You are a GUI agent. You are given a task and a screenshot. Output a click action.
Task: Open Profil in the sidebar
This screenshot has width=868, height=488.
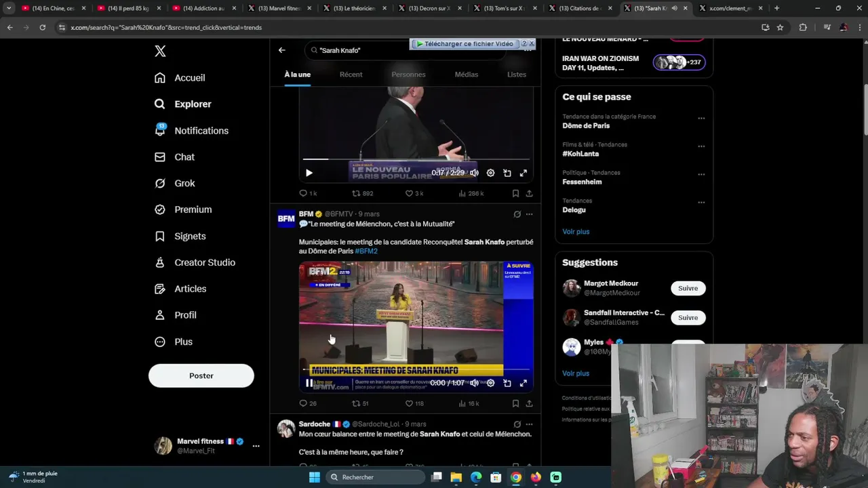click(175, 315)
